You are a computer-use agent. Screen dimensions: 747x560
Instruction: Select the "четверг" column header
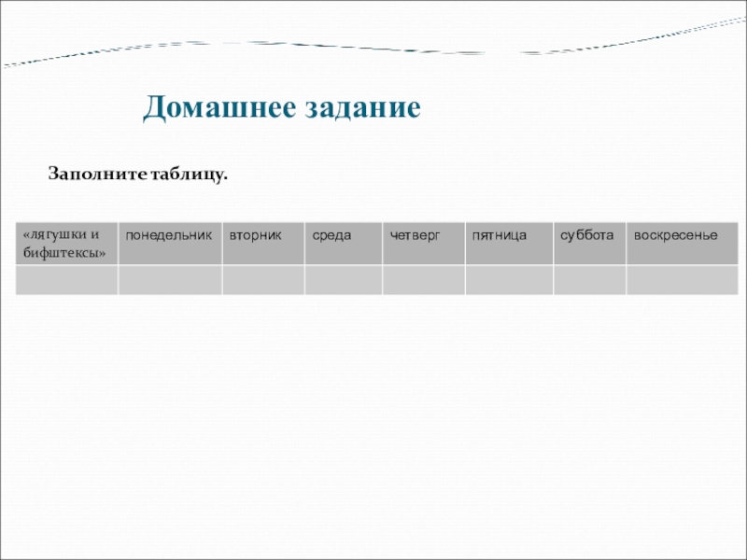point(424,244)
